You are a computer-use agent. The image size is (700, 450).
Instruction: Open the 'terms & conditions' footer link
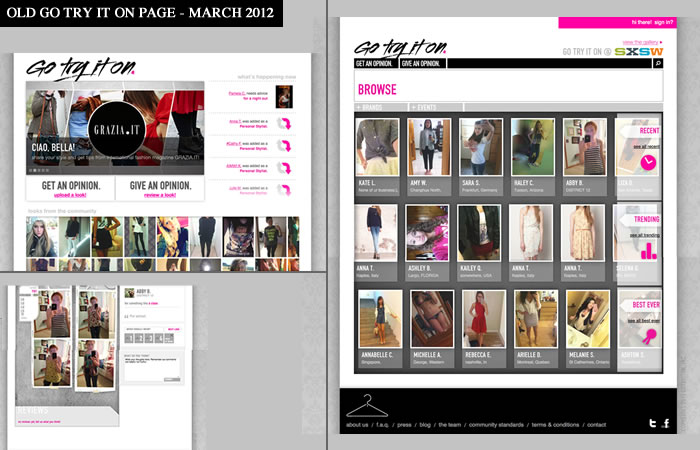tap(555, 425)
